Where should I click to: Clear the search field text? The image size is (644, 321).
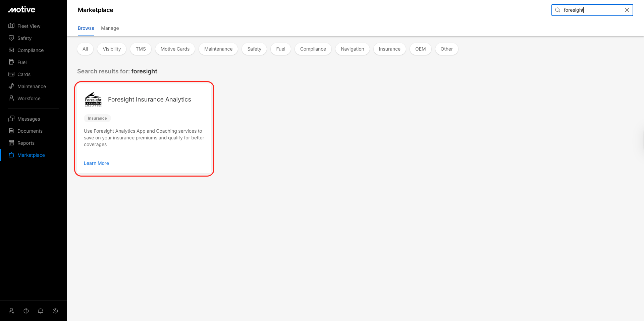point(627,10)
